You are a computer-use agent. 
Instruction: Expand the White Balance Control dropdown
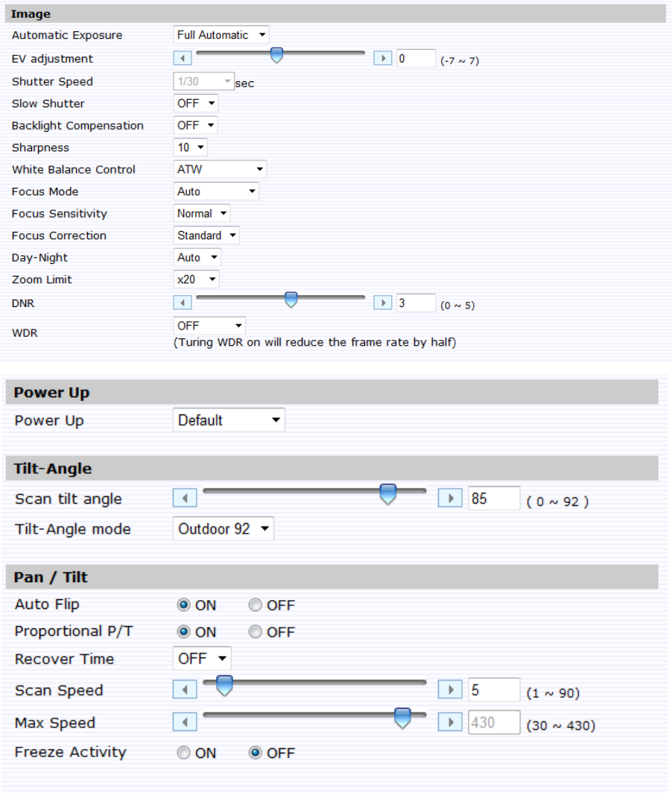tap(220, 169)
